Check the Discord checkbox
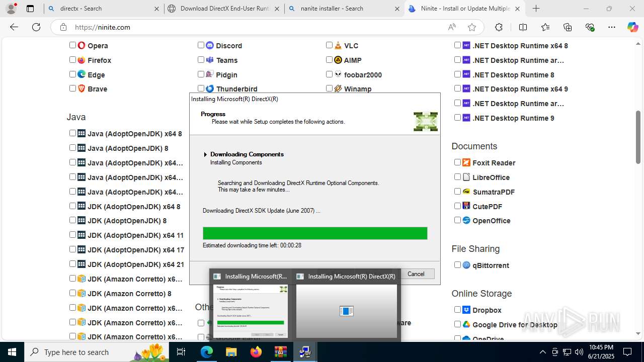This screenshot has width=644, height=362. [x=201, y=45]
